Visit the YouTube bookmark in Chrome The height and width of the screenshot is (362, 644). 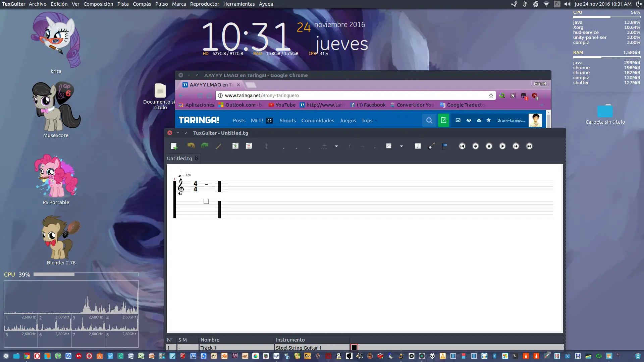click(x=282, y=105)
